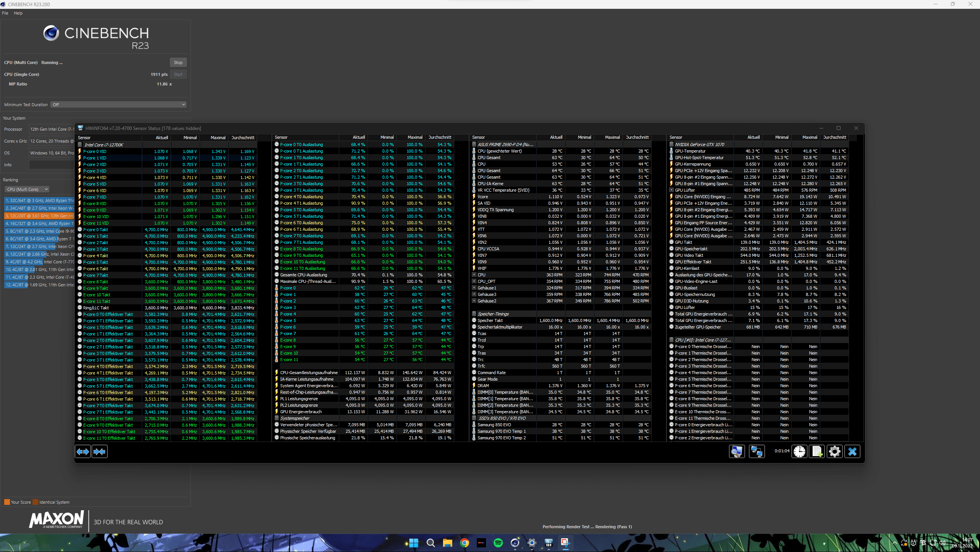Click the Cinebench R23 logo

[96, 38]
